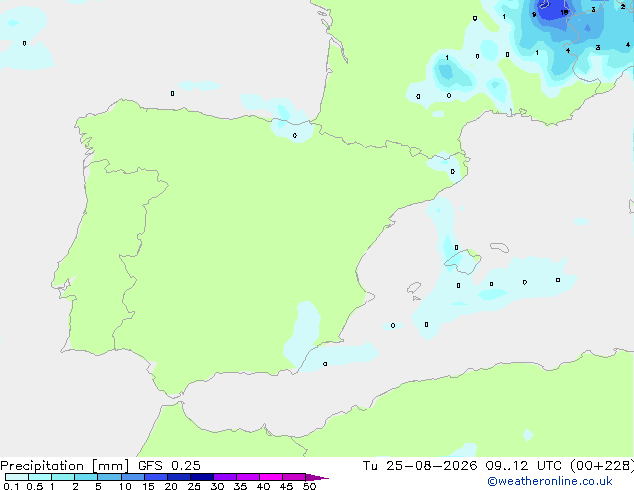634x490 pixels.
Task: Select the 15–20 mm legend color swatch
Action: click(156, 477)
